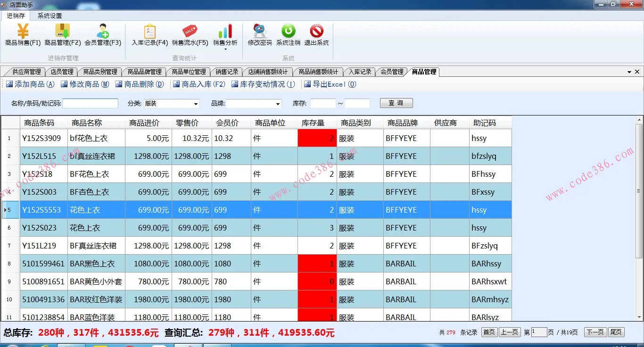Switch to 系统设置 ribbon tab
This screenshot has width=644, height=347.
coord(50,16)
